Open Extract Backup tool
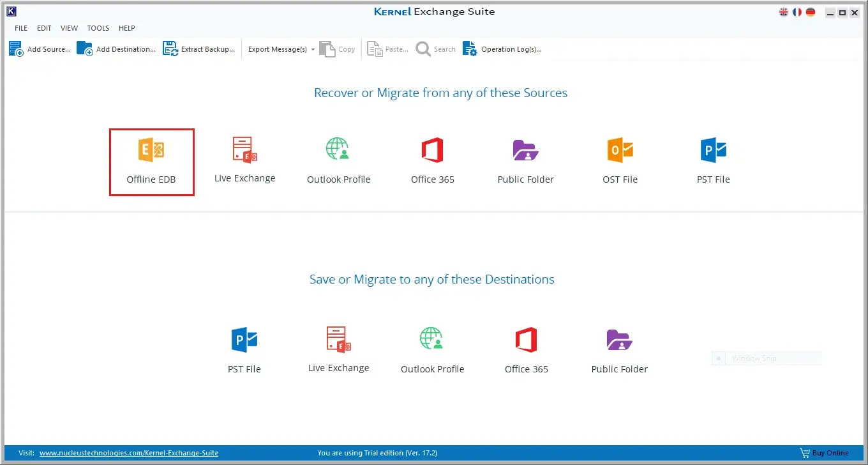Screen dimensions: 868x465 pyautogui.click(x=198, y=49)
